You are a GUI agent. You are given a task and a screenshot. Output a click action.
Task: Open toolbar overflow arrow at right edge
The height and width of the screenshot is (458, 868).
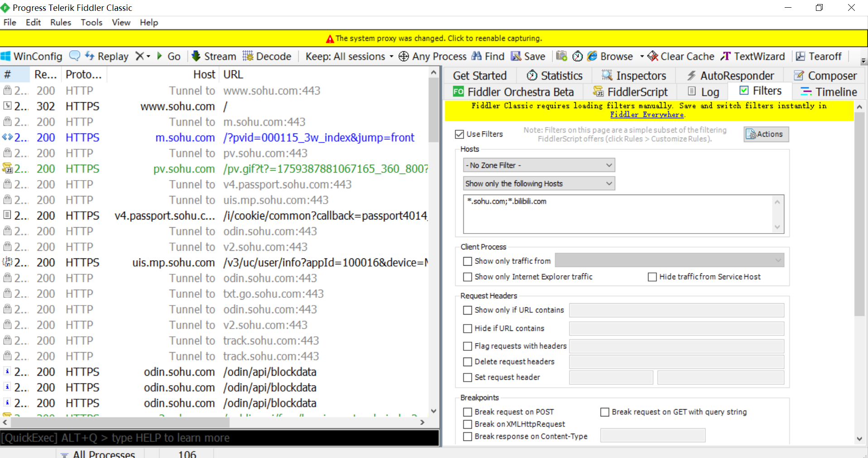(x=863, y=61)
